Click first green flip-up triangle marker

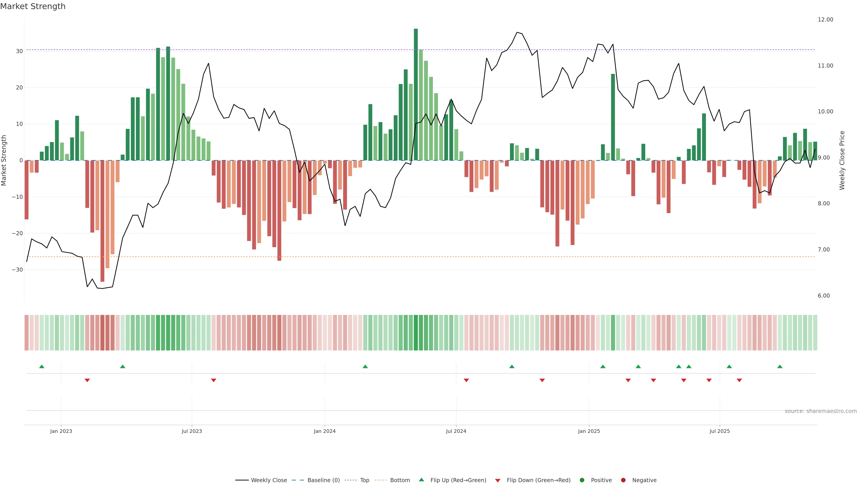click(42, 366)
